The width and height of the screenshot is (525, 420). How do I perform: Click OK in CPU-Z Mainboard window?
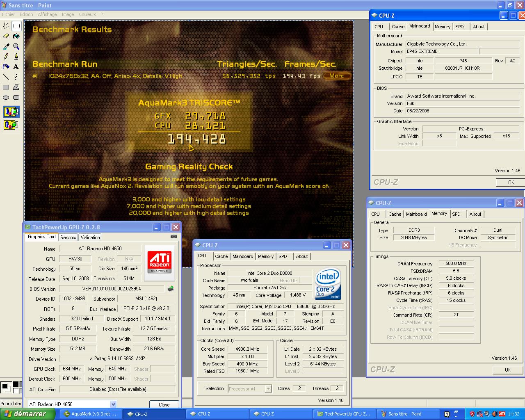[x=511, y=183]
